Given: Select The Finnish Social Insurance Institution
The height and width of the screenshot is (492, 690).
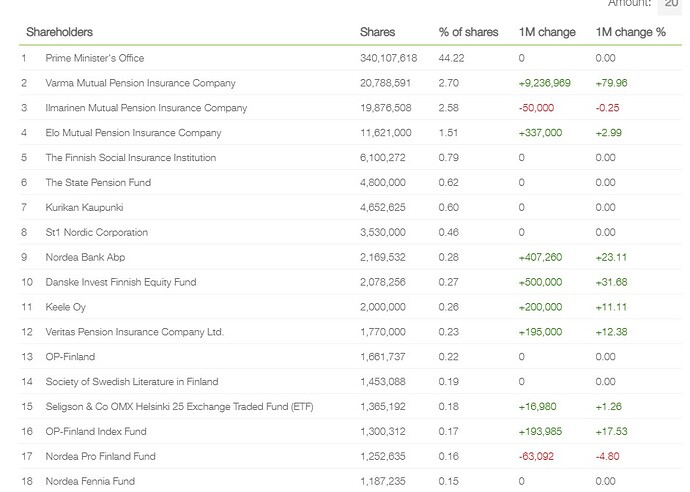Looking at the screenshot, I should [x=130, y=158].
